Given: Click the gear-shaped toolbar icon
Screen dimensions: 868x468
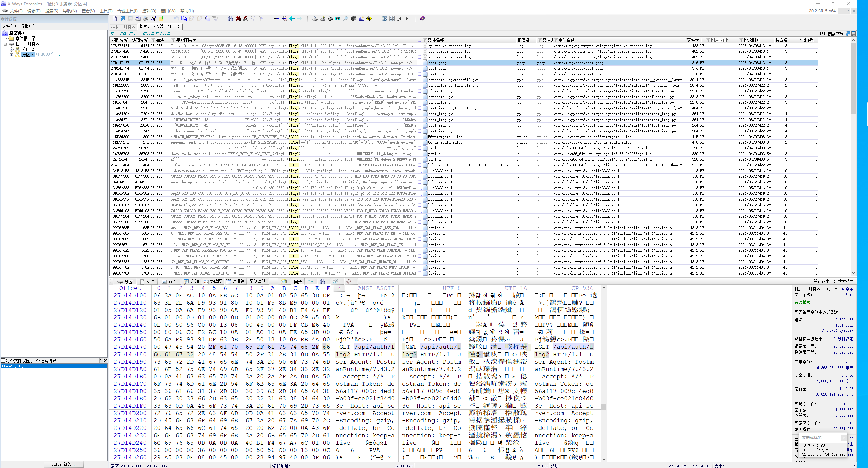Looking at the screenshot, I should click(x=369, y=19).
